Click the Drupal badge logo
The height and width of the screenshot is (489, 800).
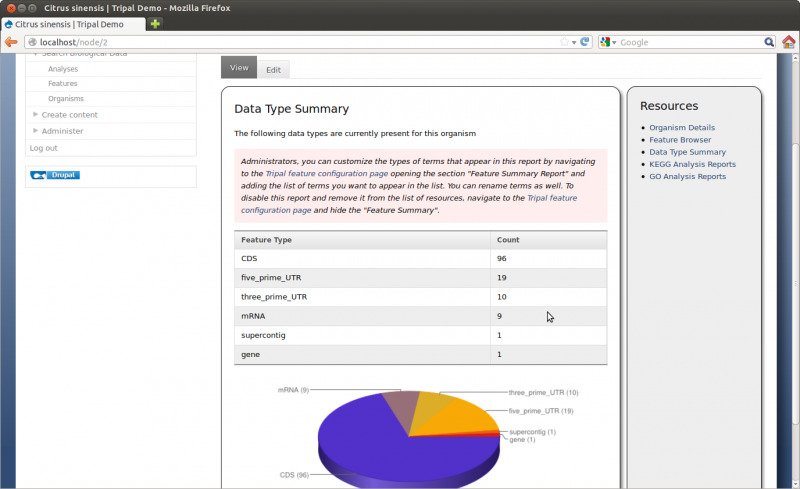click(x=55, y=175)
